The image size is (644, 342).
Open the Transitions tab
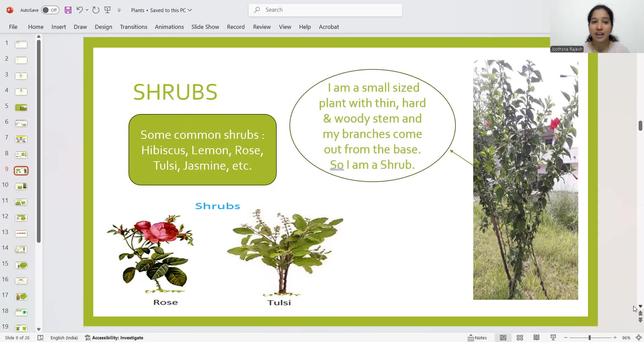(133, 27)
